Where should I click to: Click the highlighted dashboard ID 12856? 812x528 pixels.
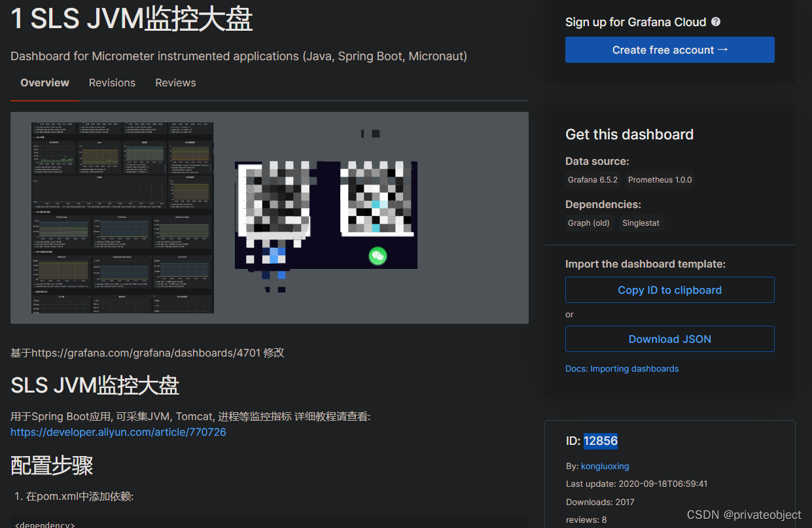click(x=601, y=440)
